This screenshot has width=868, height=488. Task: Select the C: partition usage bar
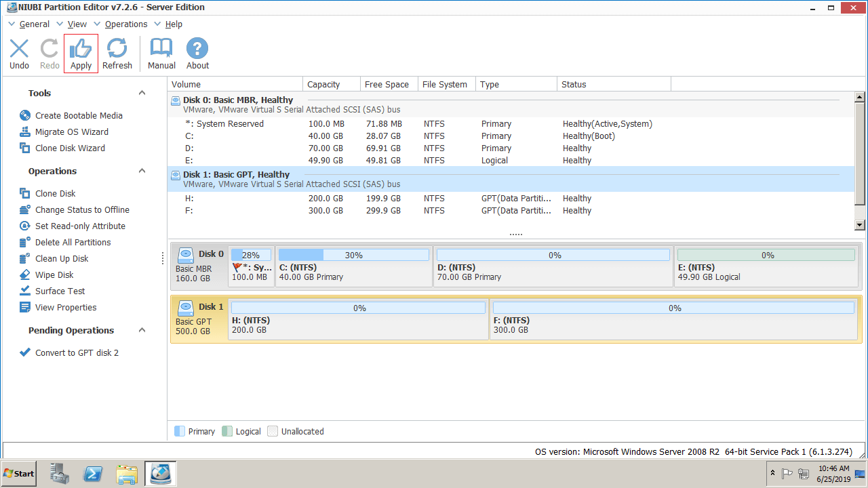353,256
